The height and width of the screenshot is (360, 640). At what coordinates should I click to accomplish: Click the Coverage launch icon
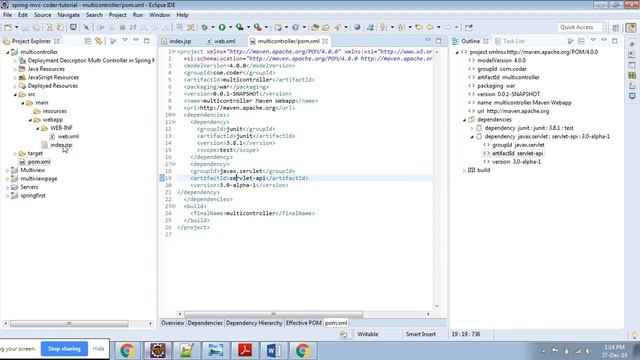click(x=240, y=27)
